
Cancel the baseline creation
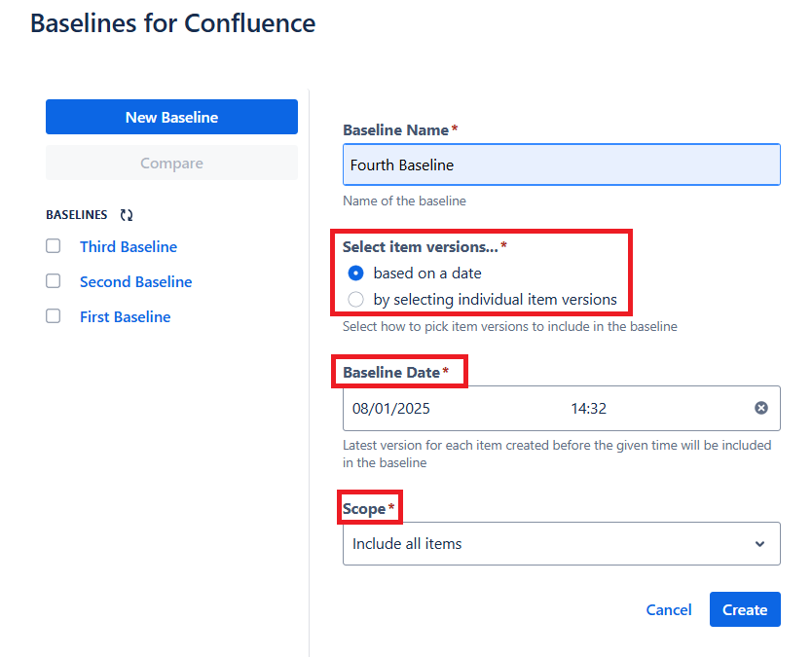point(669,609)
